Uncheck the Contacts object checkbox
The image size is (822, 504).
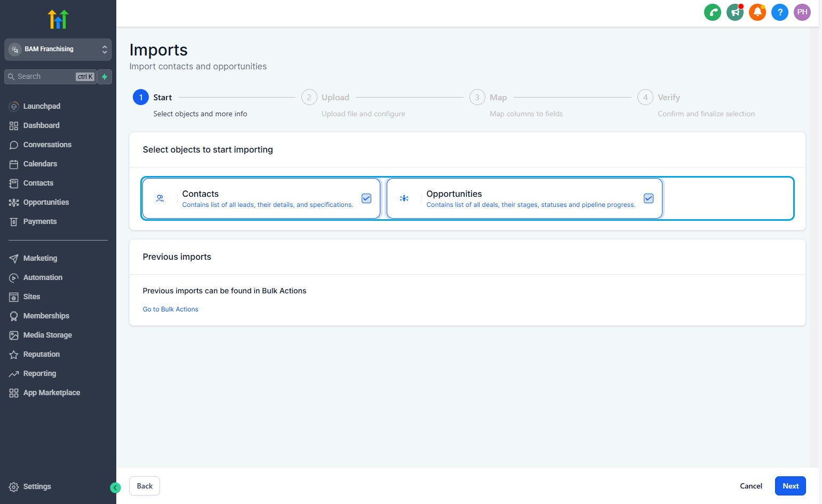point(366,198)
